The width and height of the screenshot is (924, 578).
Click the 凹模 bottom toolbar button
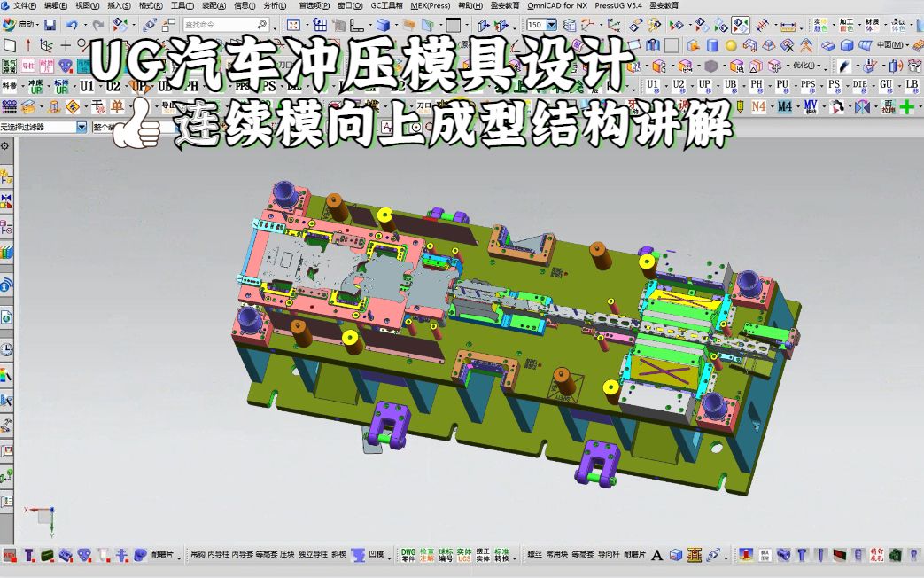(376, 554)
